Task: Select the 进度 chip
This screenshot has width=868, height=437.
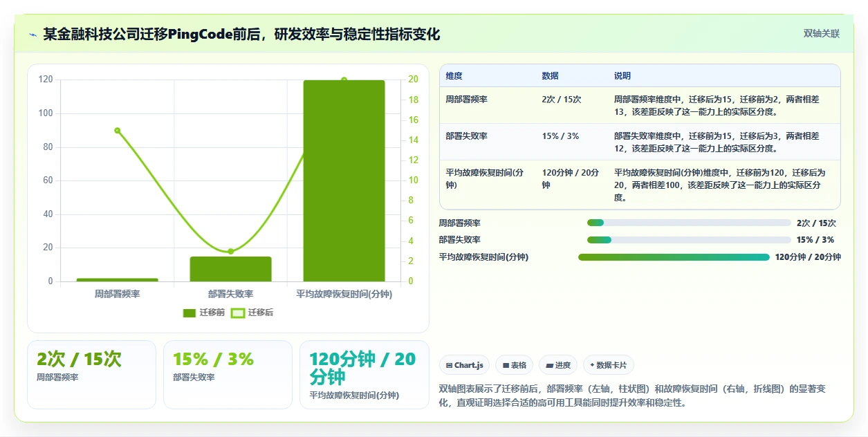Action: (x=558, y=365)
